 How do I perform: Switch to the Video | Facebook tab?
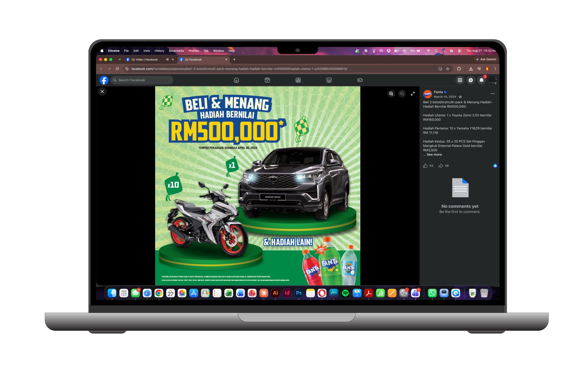click(144, 60)
